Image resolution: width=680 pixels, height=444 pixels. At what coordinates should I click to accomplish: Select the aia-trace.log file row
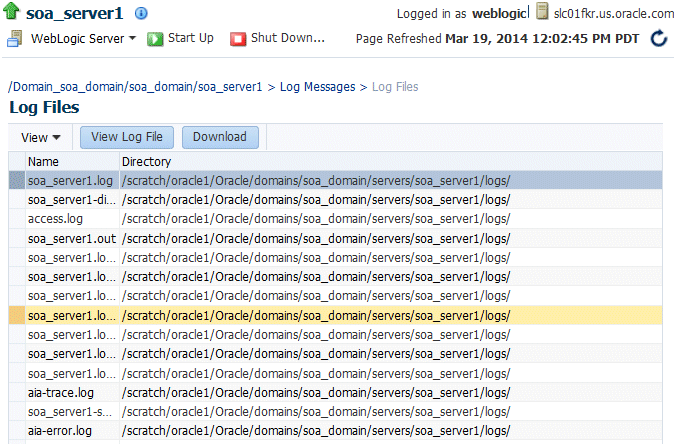[335, 393]
